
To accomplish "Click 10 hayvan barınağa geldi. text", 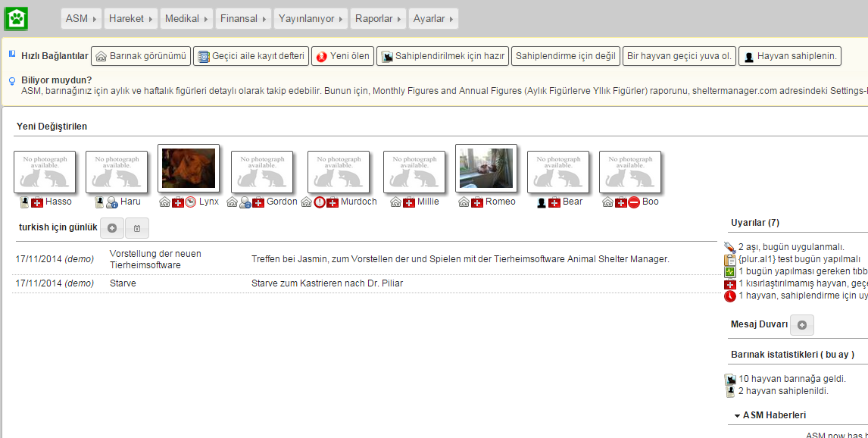I will point(792,380).
